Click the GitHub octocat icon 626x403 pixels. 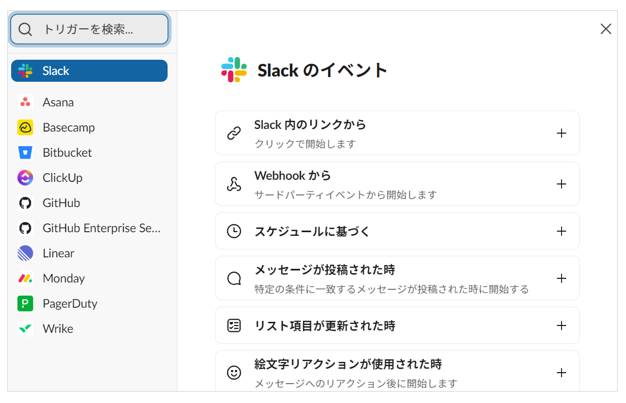[x=25, y=203]
